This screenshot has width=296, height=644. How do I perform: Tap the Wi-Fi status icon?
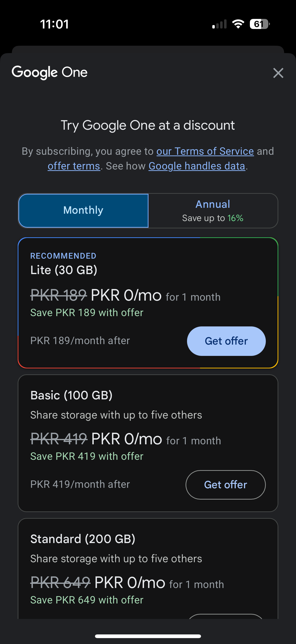(x=238, y=24)
